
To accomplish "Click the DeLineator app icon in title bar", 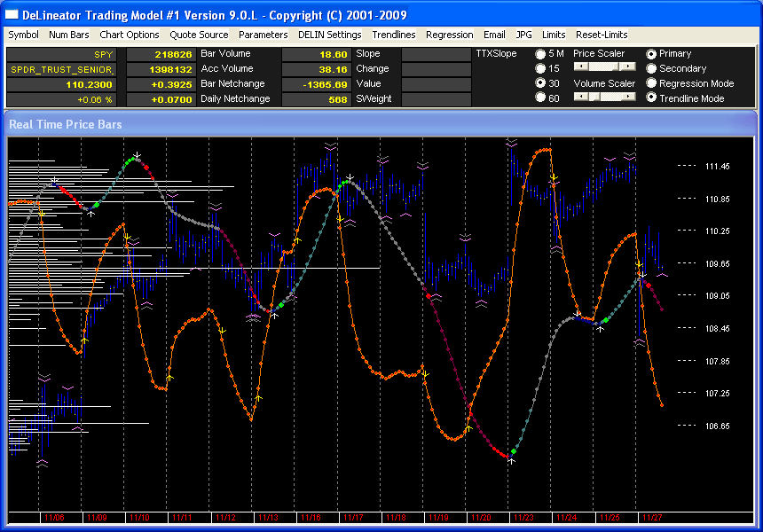I will (x=12, y=15).
